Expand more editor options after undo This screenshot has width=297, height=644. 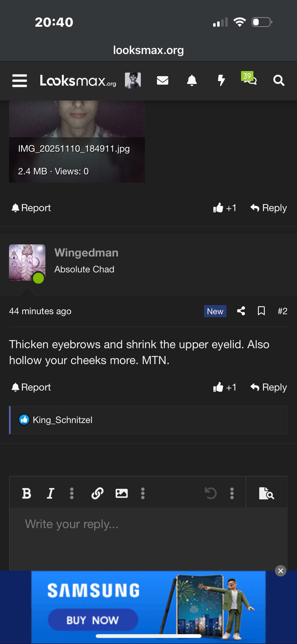[x=232, y=493]
